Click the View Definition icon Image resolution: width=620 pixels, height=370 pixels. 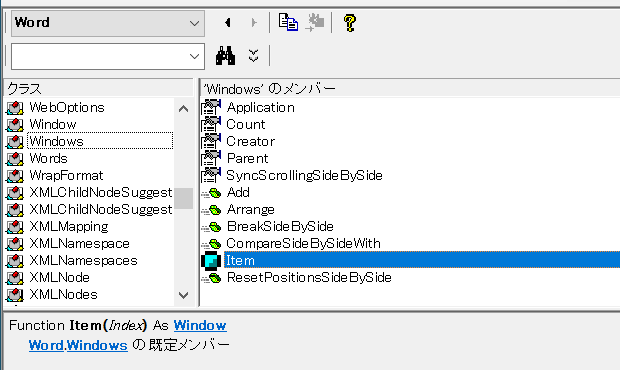[x=315, y=22]
